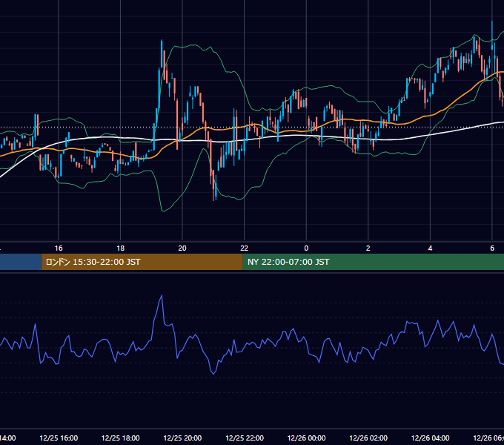Click the 0 hour axis label
The height and width of the screenshot is (445, 504).
click(306, 248)
